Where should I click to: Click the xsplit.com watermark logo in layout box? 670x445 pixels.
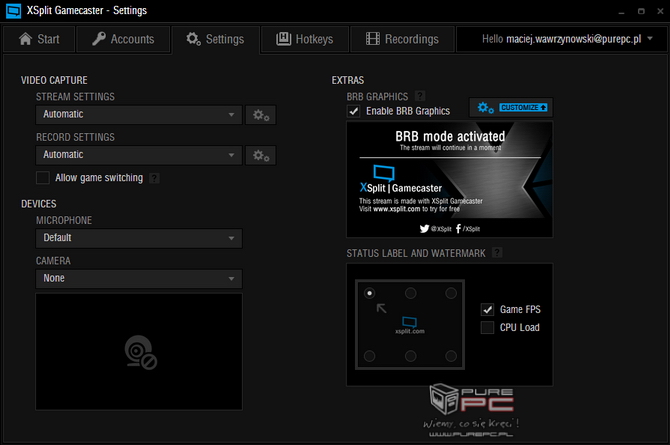[x=410, y=325]
